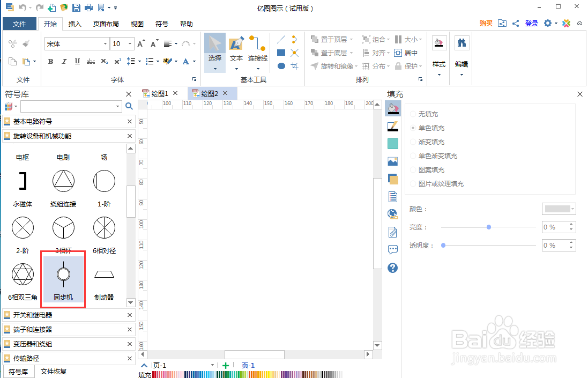This screenshot has height=378, width=588.
Task: Expand the 样式 style dropdown
Action: point(439,75)
